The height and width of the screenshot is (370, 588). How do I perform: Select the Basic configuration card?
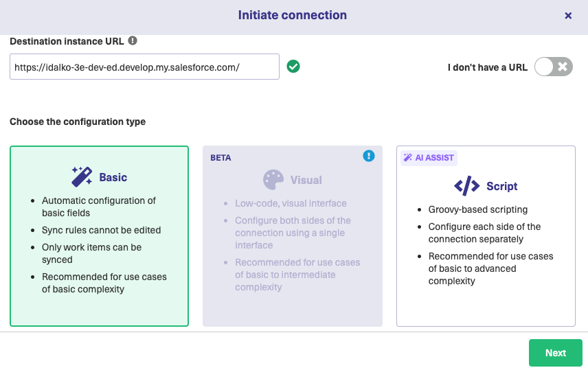[99, 236]
